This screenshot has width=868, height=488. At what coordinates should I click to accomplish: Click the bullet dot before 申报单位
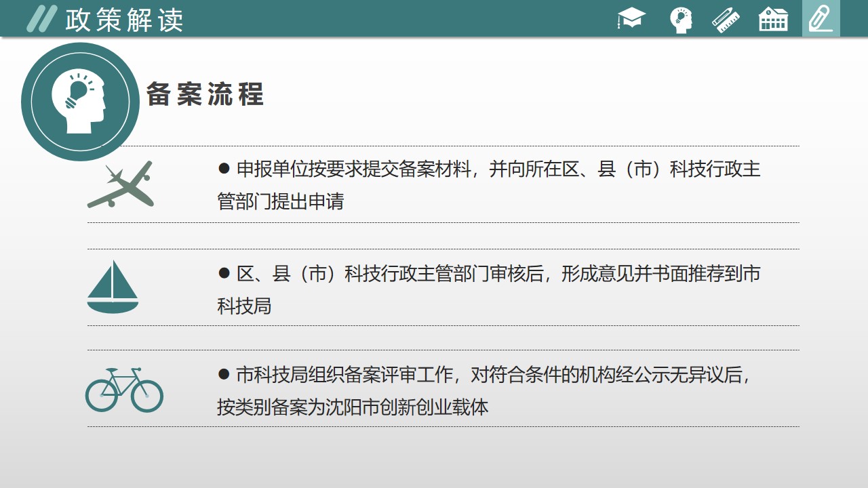pos(224,169)
